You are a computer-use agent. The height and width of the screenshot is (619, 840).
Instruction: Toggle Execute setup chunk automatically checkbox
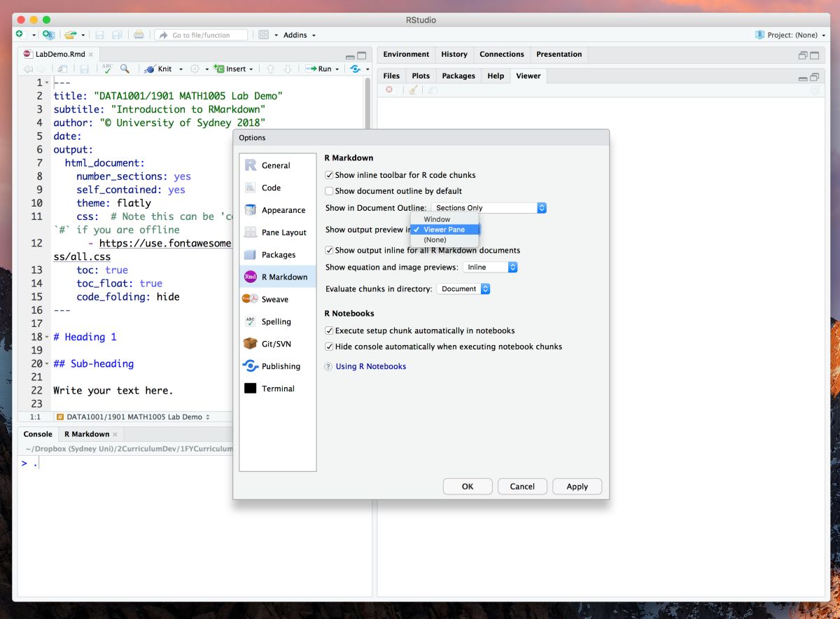330,331
